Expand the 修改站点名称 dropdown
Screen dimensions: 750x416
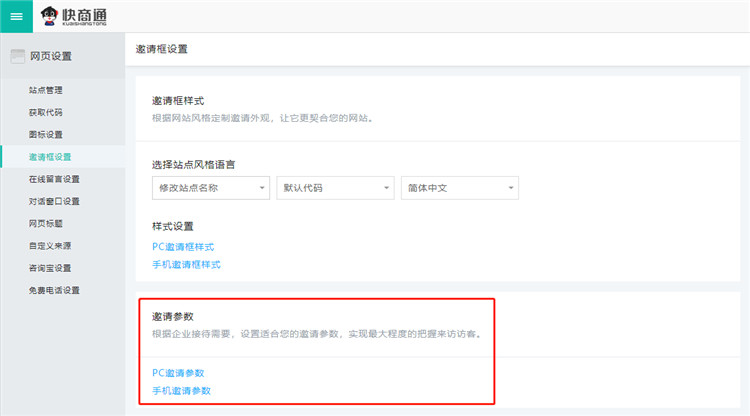(209, 187)
